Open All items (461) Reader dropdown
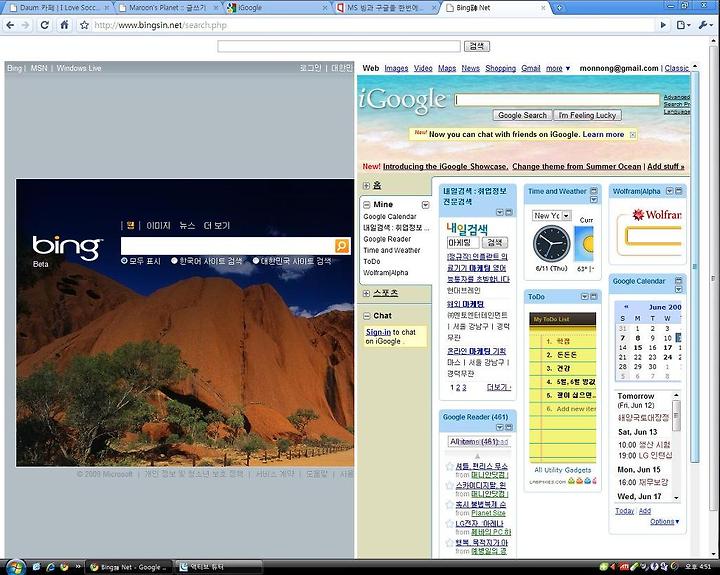Image resolution: width=720 pixels, height=575 pixels. tap(478, 441)
